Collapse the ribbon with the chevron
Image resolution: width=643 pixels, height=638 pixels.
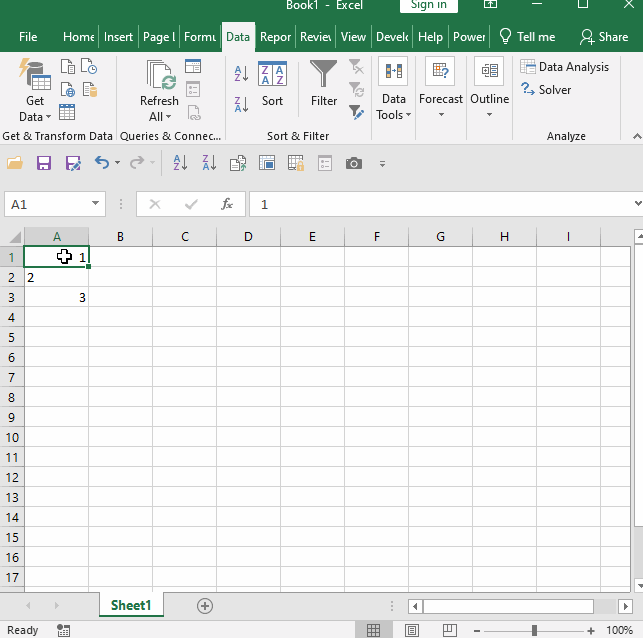pos(637,136)
